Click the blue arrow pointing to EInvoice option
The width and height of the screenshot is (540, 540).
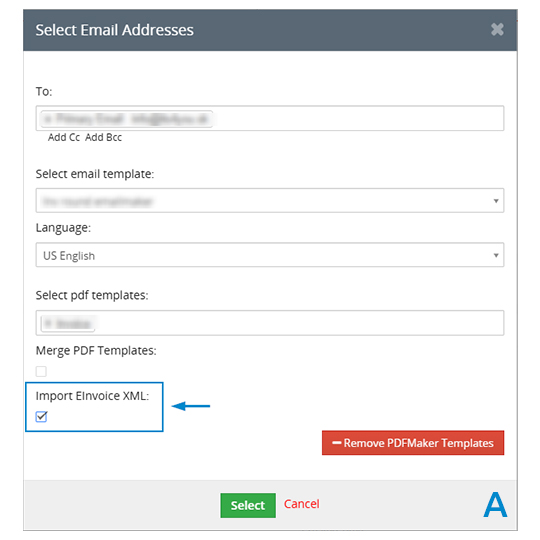point(191,406)
